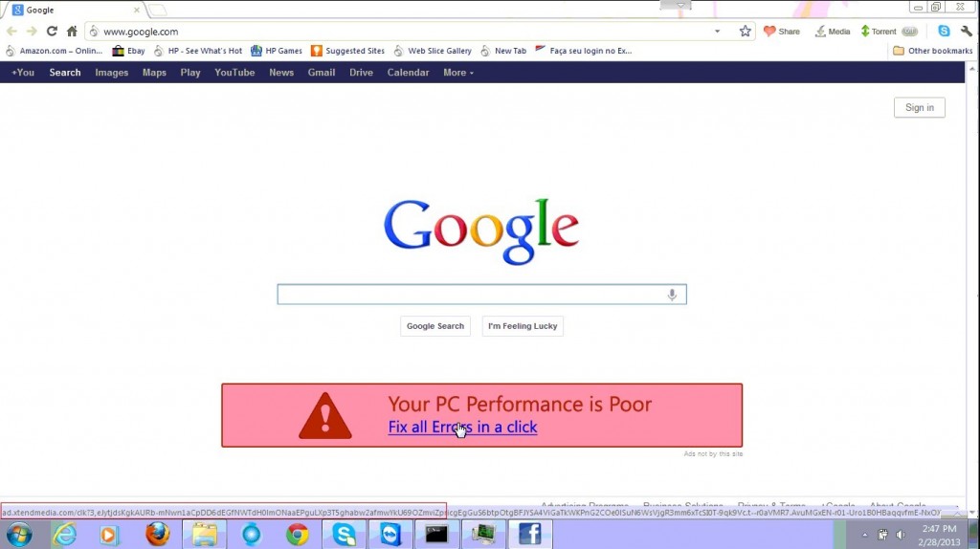Open Facebook taskbar icon

[x=530, y=535]
